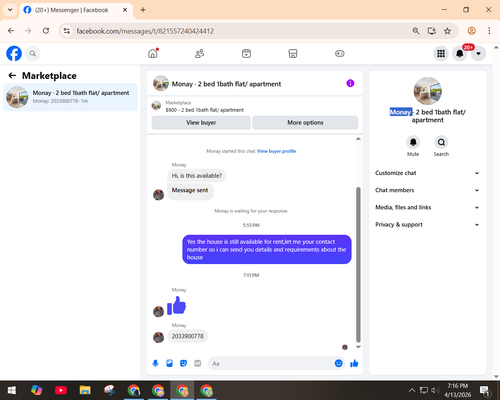Open the Video/Reels icon in top navigation
This screenshot has height=400, width=500.
pyautogui.click(x=246, y=53)
